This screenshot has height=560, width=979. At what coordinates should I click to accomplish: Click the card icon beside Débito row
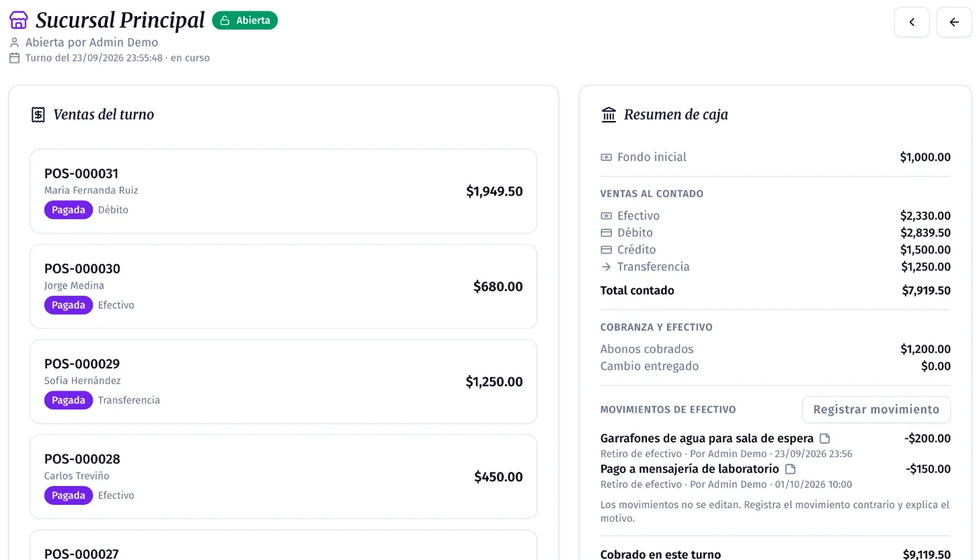[x=606, y=233]
